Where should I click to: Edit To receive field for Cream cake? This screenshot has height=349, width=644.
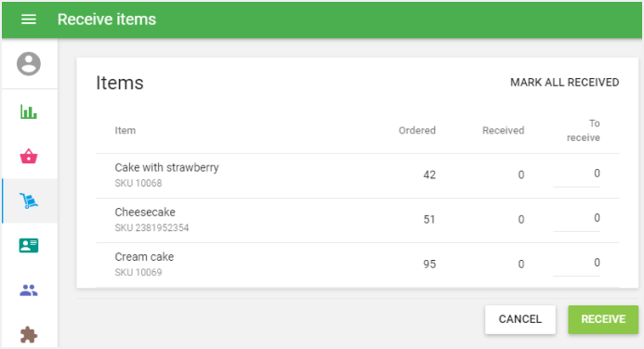click(576, 263)
